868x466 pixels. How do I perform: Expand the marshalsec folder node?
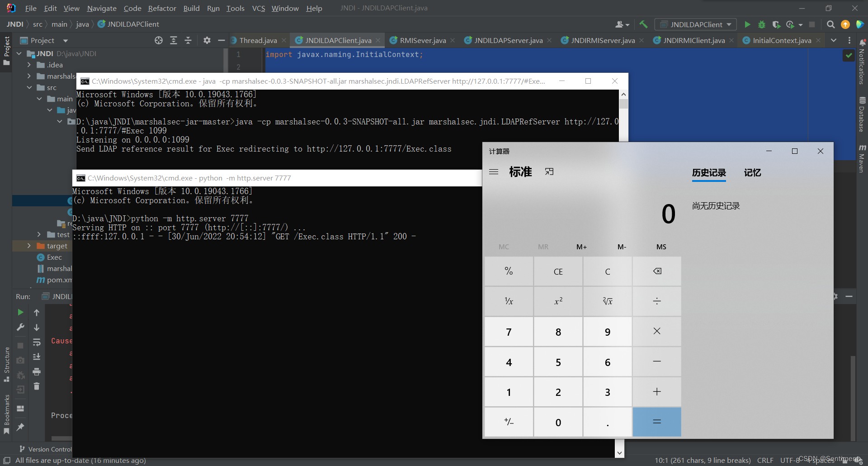point(29,76)
